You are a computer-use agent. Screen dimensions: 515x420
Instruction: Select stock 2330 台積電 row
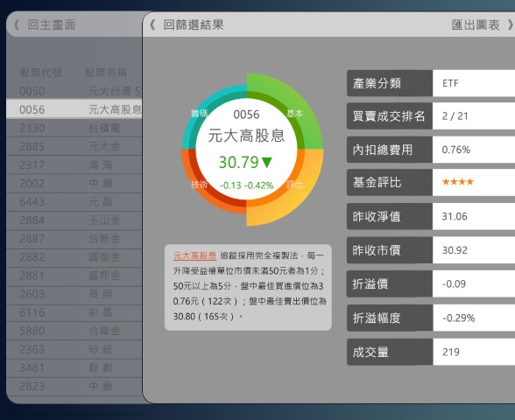[x=74, y=128]
